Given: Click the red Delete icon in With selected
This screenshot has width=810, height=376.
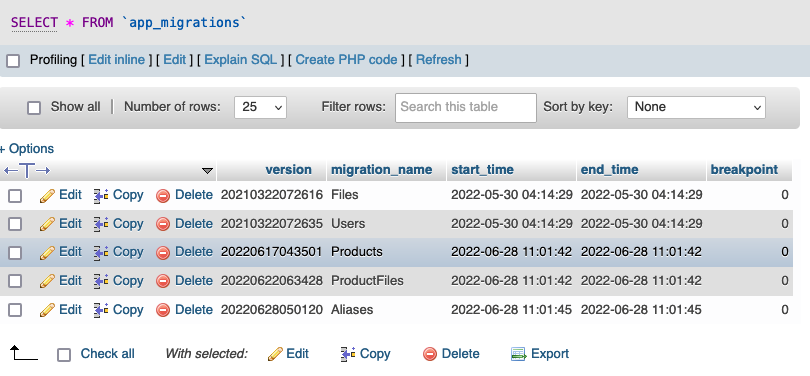Looking at the screenshot, I should (430, 354).
